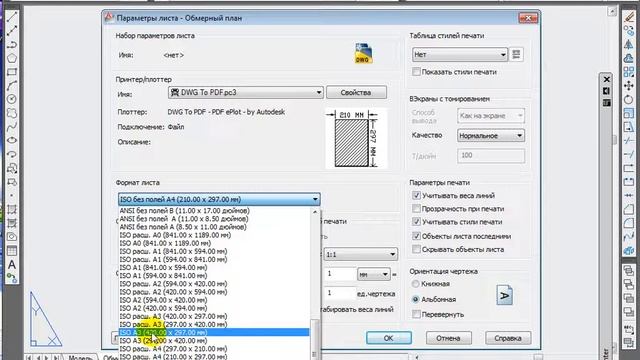Choose 'ISO A2 (594.00 x 420.00 мм)' from list

[x=214, y=300]
